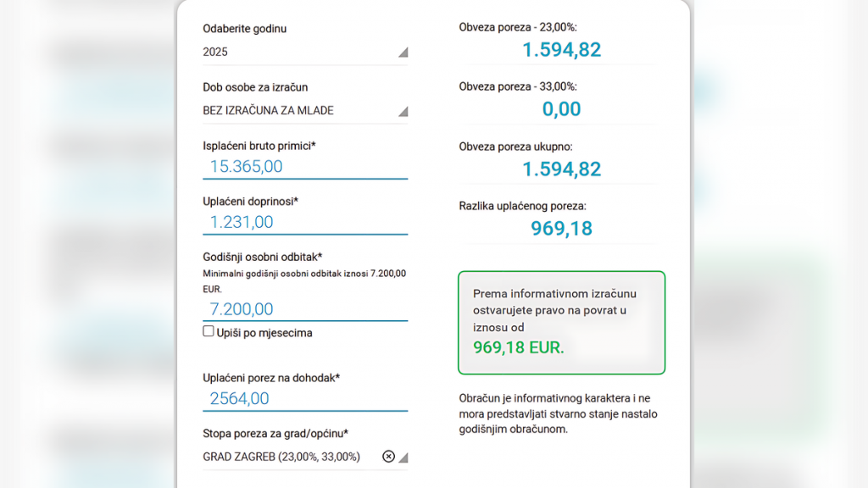This screenshot has height=488, width=868.
Task: Click the arrow in the city tax rate field
Action: 403,457
